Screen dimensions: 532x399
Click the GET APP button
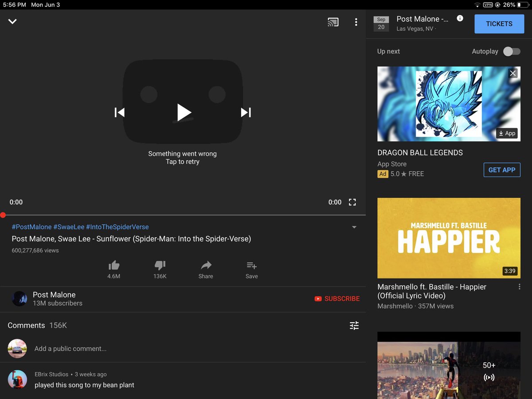[502, 170]
